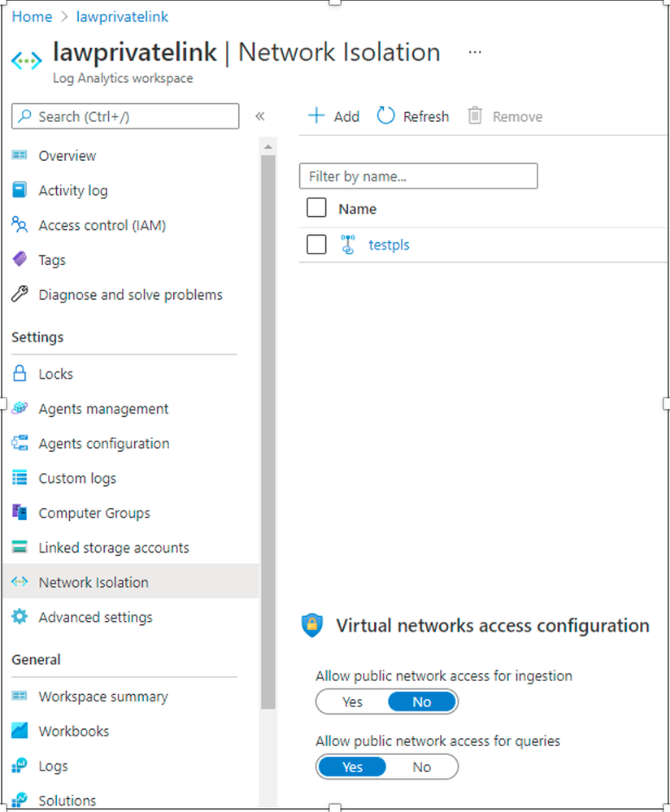
Task: Open the testpls private link scope
Action: point(389,245)
